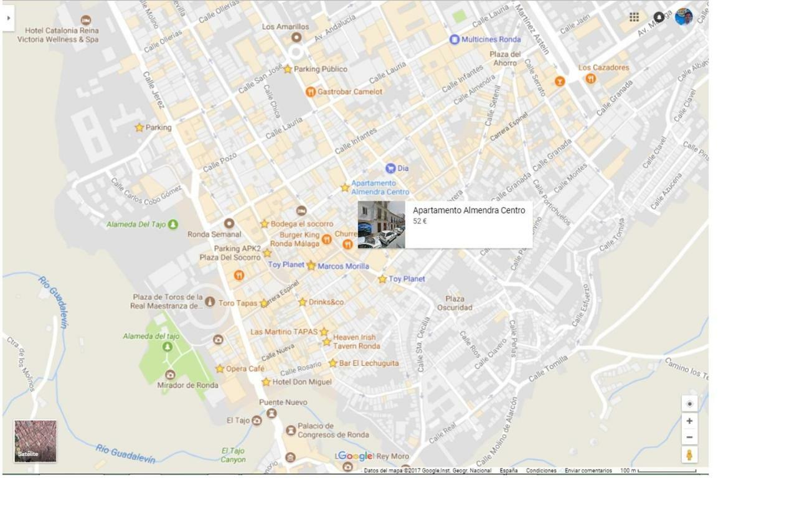Viewport: 797px width, 532px height.
Task: Click the Apartamento Almendra Centro card title
Action: coord(469,210)
